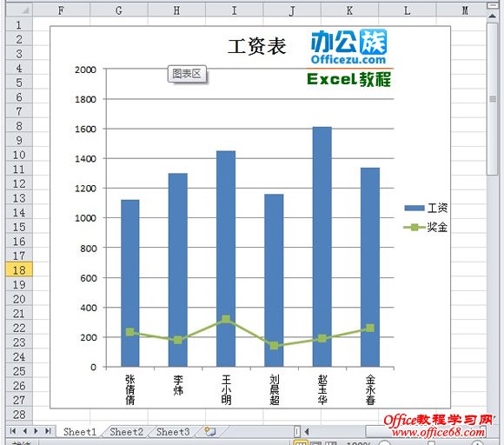Click the horizontal scrollbar left arrow
The image size is (504, 445).
click(x=307, y=431)
